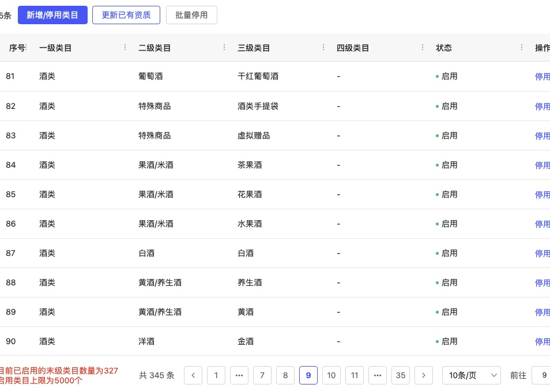The height and width of the screenshot is (392, 550).
Task: Open column menu for 四级类目 header
Action: 423,48
